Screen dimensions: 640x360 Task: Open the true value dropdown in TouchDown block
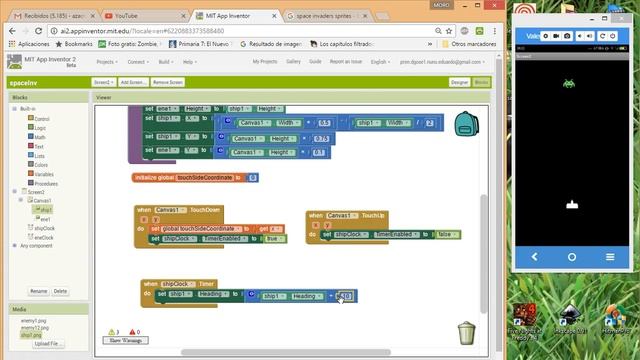click(x=275, y=239)
